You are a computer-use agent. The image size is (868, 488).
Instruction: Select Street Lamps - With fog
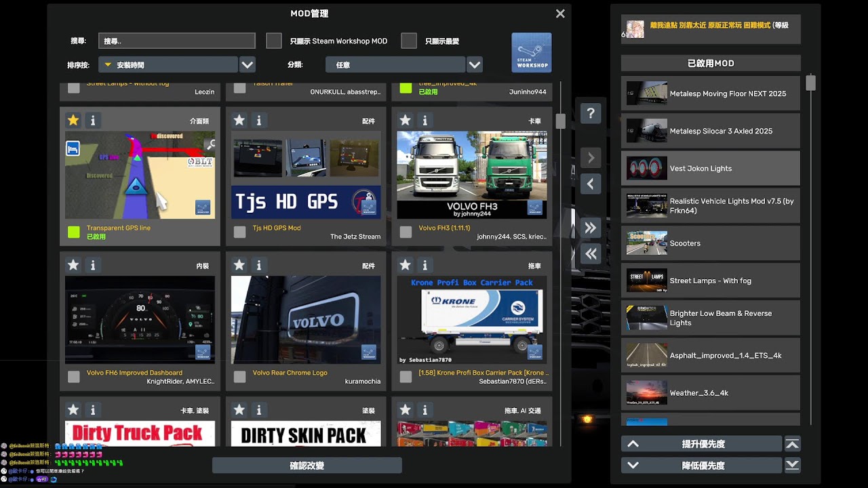point(711,280)
